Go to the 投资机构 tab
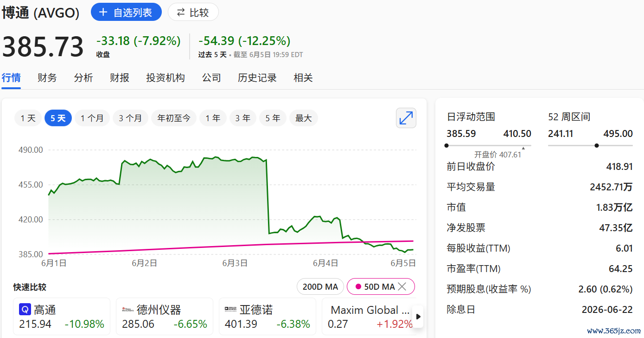 (x=166, y=78)
